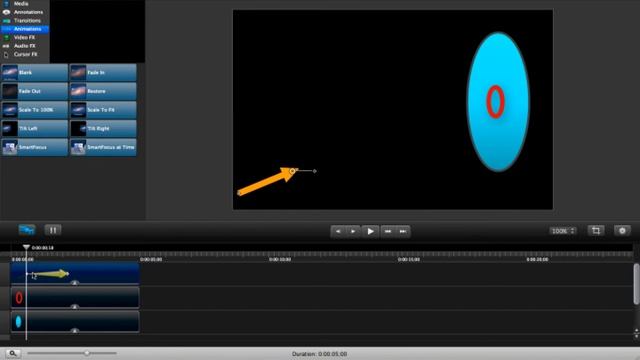Screen dimensions: 640x360
Task: Choose the Scale To 100% animation
Action: coord(35,110)
